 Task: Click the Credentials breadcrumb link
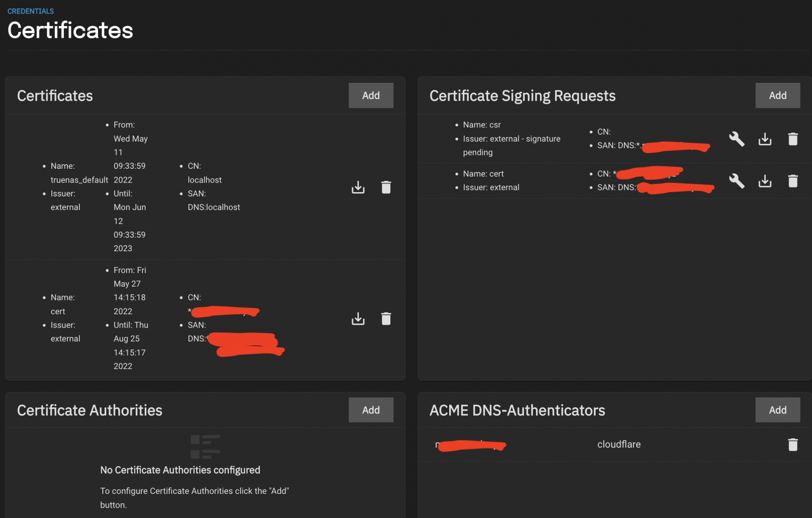click(31, 11)
